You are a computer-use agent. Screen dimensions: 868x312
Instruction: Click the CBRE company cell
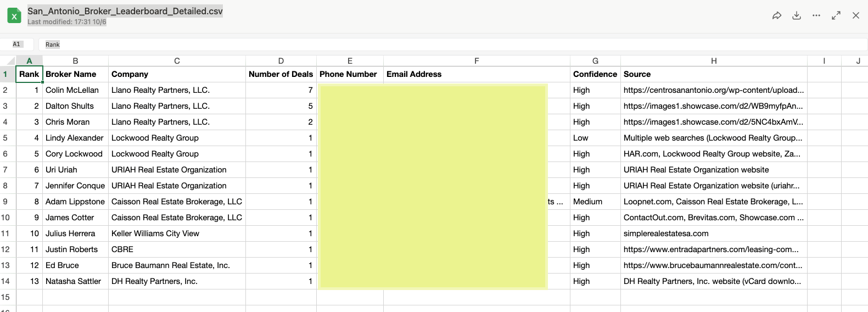click(x=177, y=249)
